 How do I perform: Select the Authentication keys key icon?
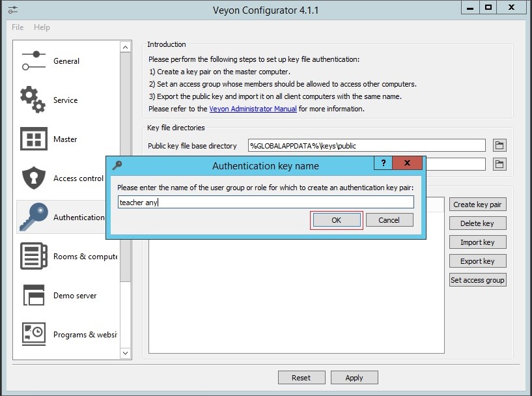tap(34, 217)
